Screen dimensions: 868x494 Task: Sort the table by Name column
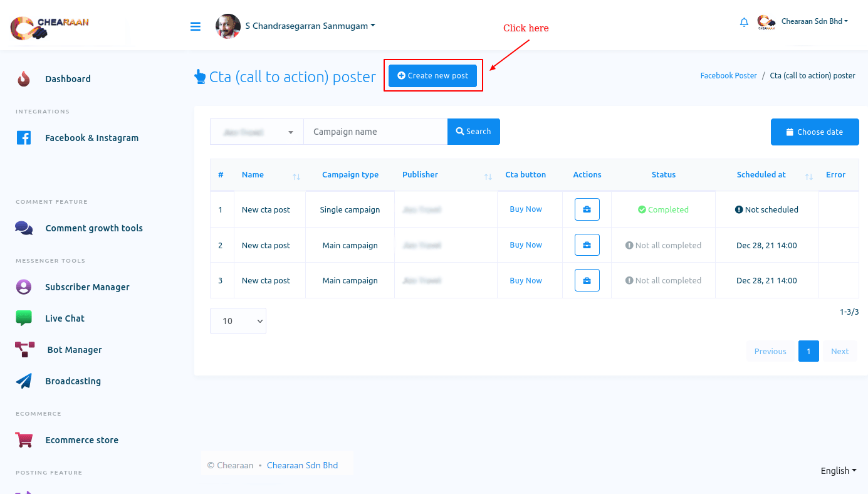pos(296,176)
